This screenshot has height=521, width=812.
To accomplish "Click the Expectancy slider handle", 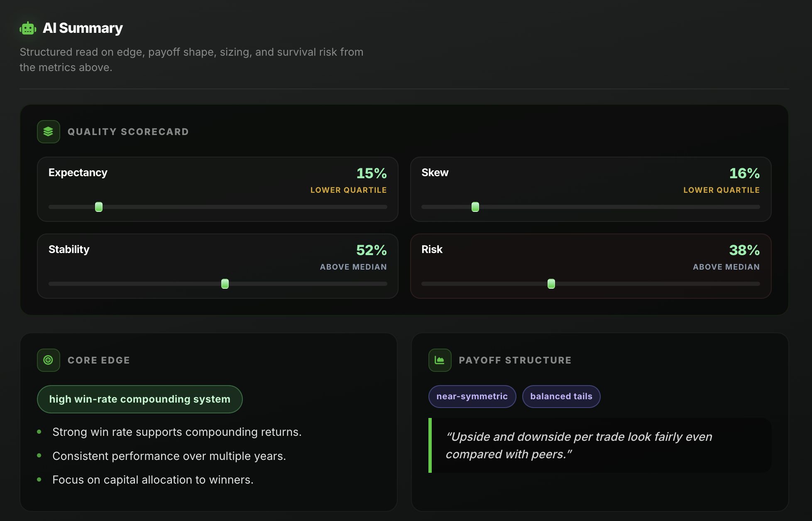I will [99, 207].
